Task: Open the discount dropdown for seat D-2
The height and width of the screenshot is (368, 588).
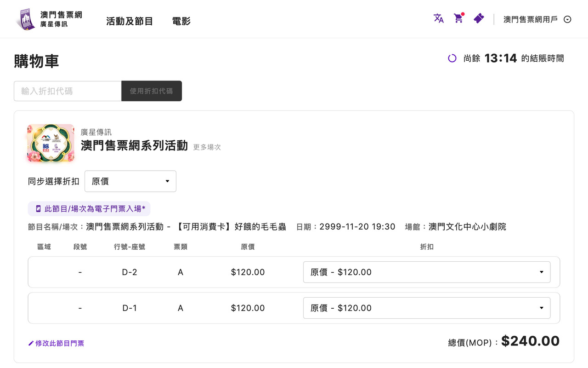Action: [427, 272]
